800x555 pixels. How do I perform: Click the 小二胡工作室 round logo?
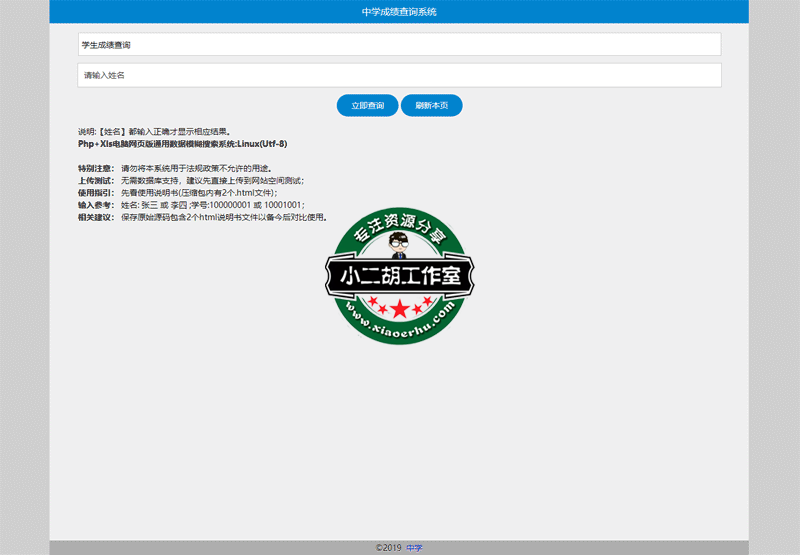(x=400, y=276)
